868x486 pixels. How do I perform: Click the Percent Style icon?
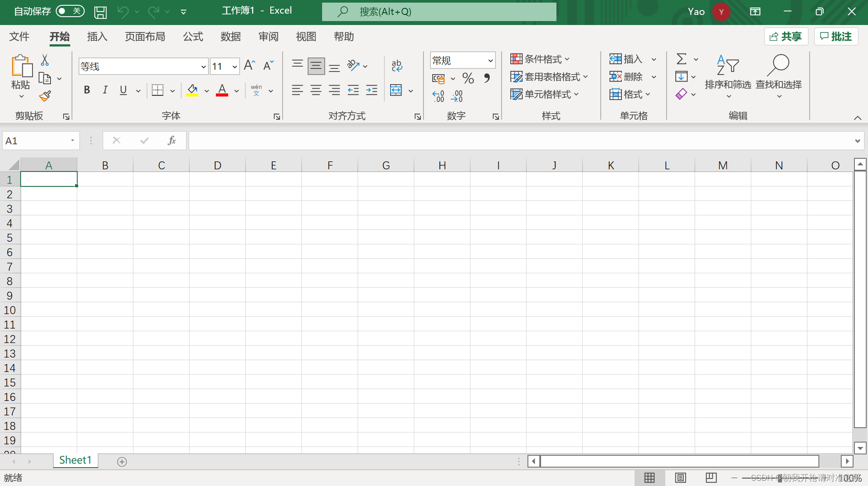(x=468, y=79)
